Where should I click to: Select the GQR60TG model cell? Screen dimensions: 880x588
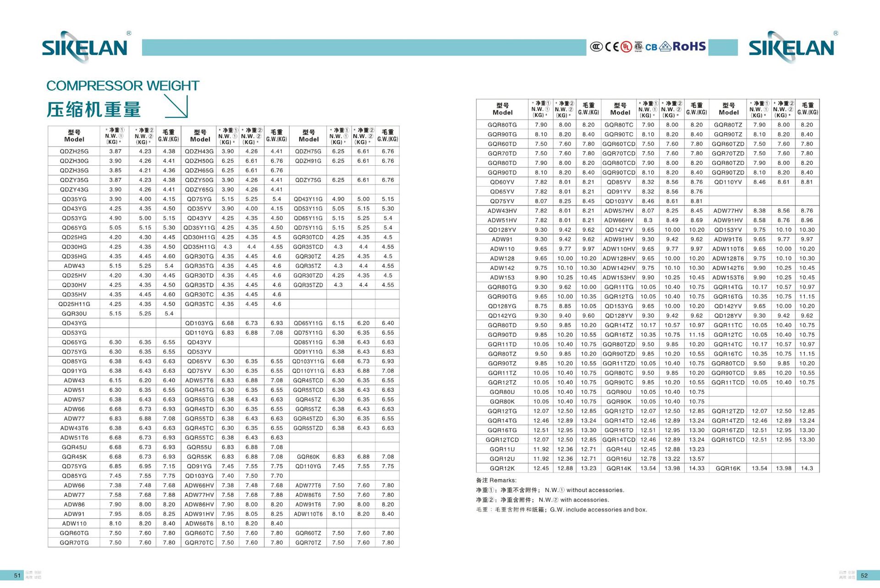74,533
